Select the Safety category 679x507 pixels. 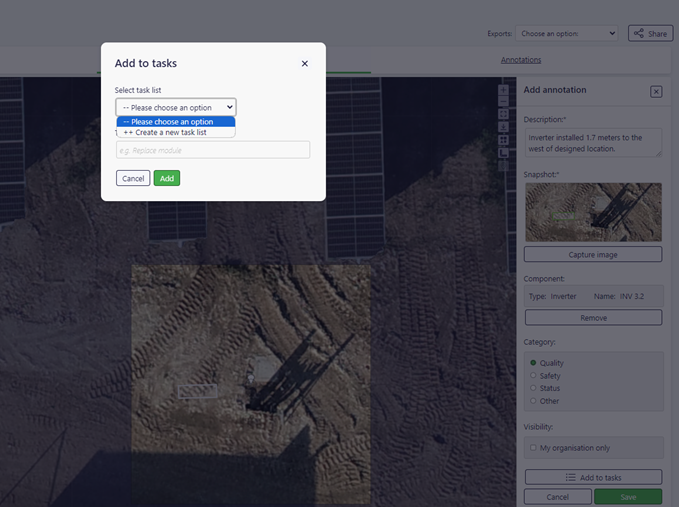[x=533, y=375]
